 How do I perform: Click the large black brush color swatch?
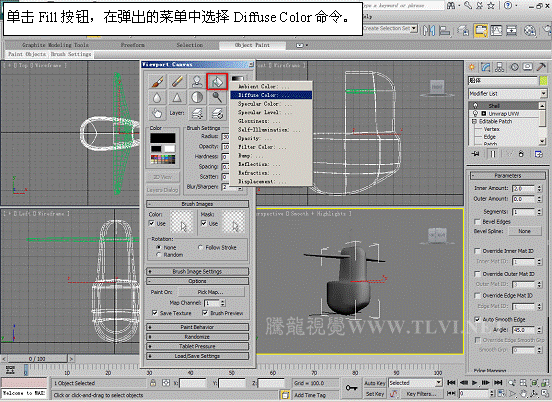(163, 138)
